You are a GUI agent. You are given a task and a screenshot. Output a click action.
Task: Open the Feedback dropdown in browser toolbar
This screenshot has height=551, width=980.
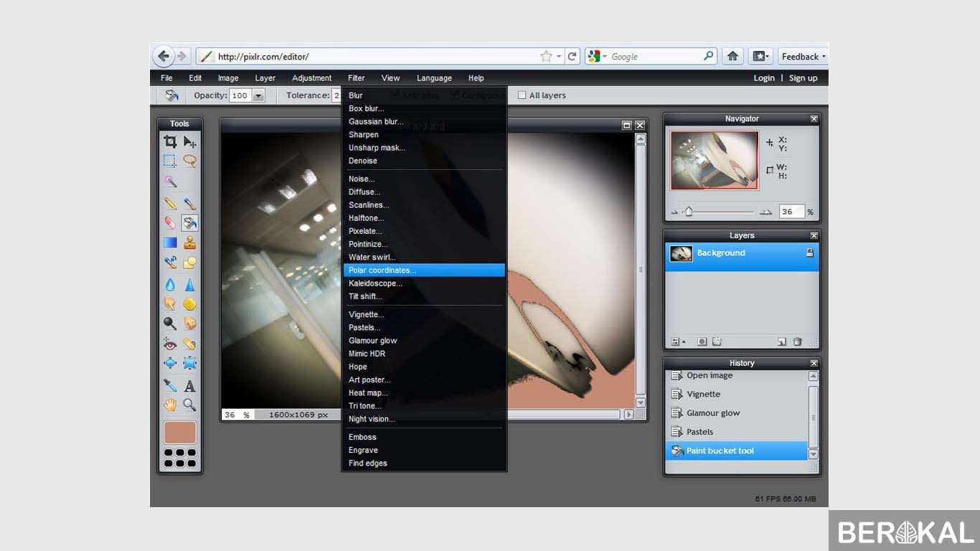click(804, 57)
